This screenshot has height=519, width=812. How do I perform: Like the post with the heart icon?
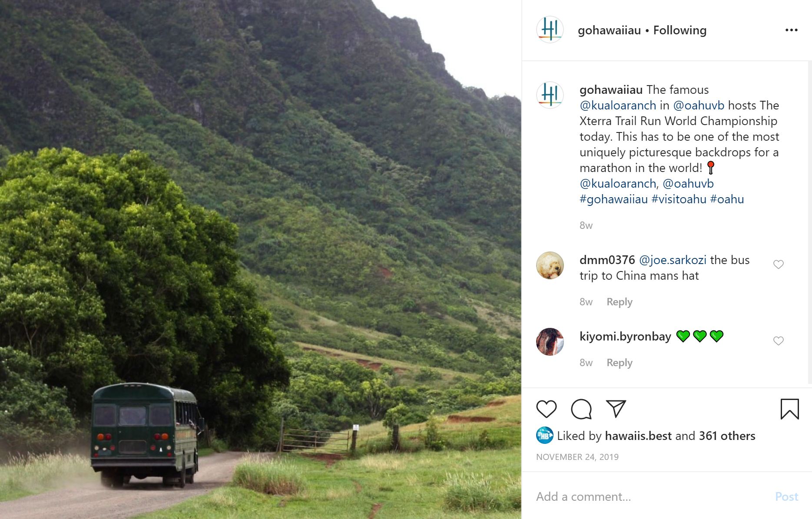pos(546,409)
